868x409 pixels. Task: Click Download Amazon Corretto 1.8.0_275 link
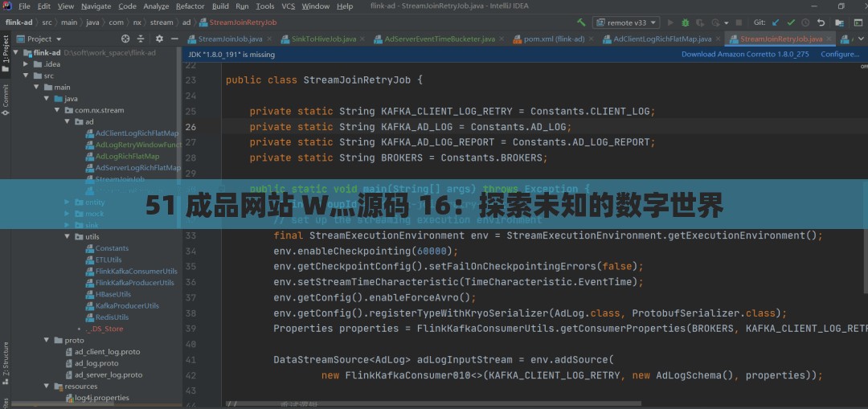click(x=745, y=54)
